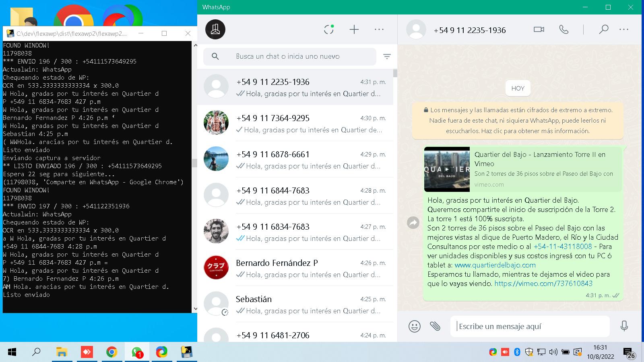This screenshot has height=362, width=644.
Task: Click the chat filter icon beside search
Action: click(x=387, y=57)
